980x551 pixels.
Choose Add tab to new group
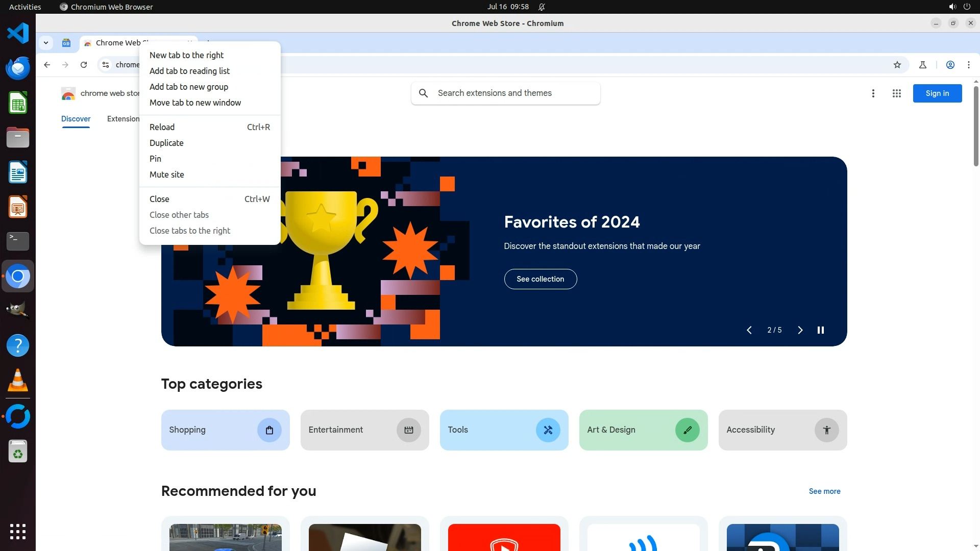point(189,87)
